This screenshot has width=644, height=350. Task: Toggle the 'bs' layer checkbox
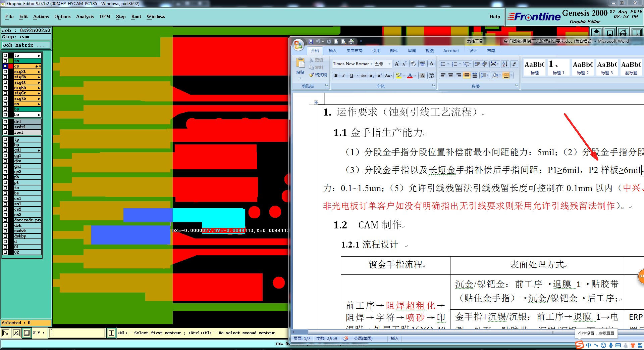5,109
